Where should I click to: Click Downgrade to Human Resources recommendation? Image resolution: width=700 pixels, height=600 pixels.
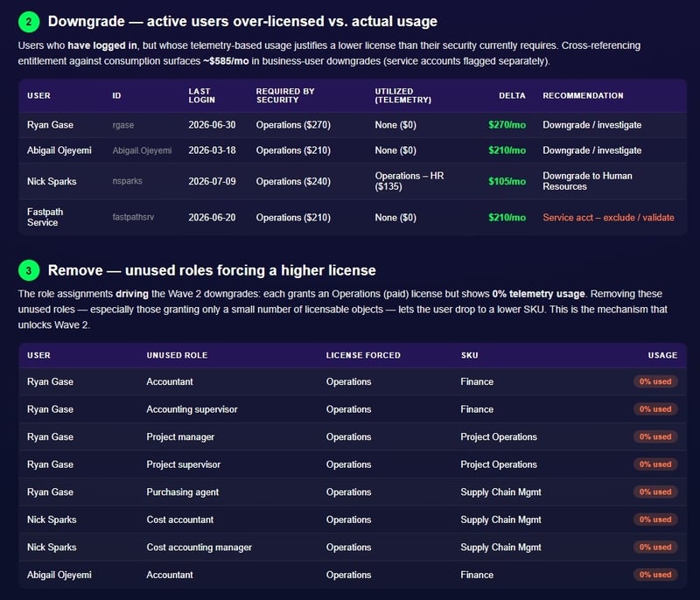[x=587, y=181]
